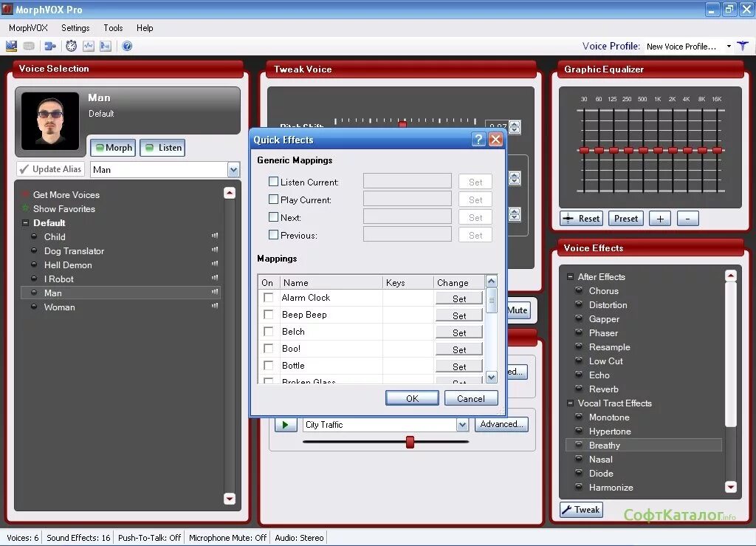The image size is (756, 546).
Task: Check the Beep Beep On checkbox
Action: (268, 315)
